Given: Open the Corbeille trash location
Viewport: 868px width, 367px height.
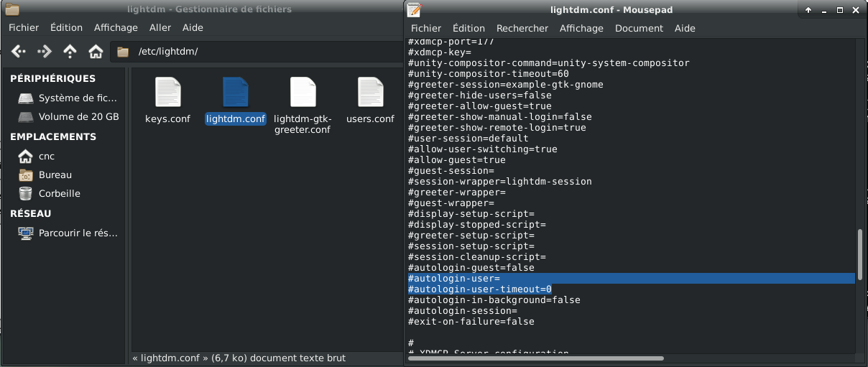Looking at the screenshot, I should click(x=50, y=193).
